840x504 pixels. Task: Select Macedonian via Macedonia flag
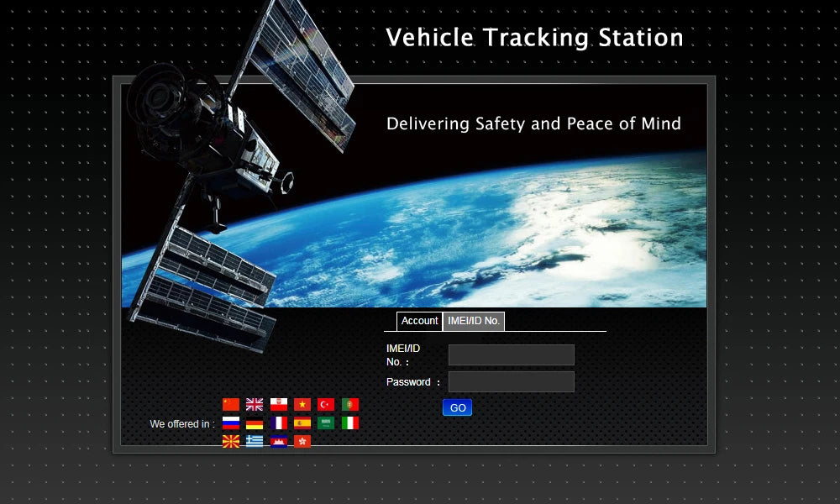point(231,441)
